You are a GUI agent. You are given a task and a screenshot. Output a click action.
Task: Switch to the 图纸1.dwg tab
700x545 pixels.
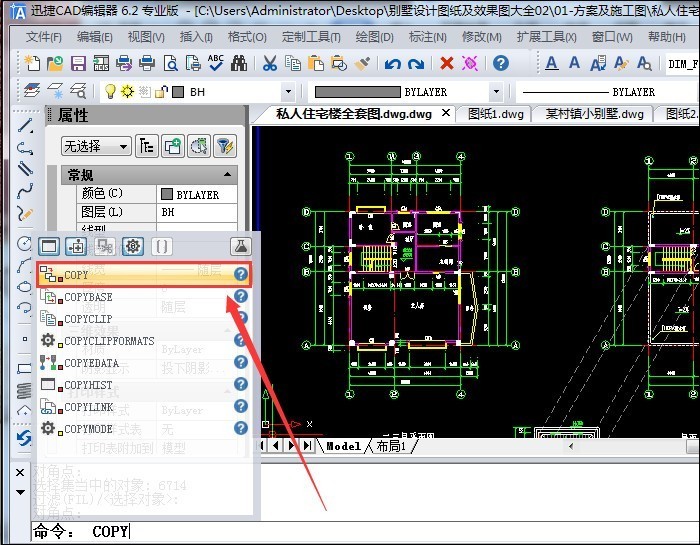(495, 114)
